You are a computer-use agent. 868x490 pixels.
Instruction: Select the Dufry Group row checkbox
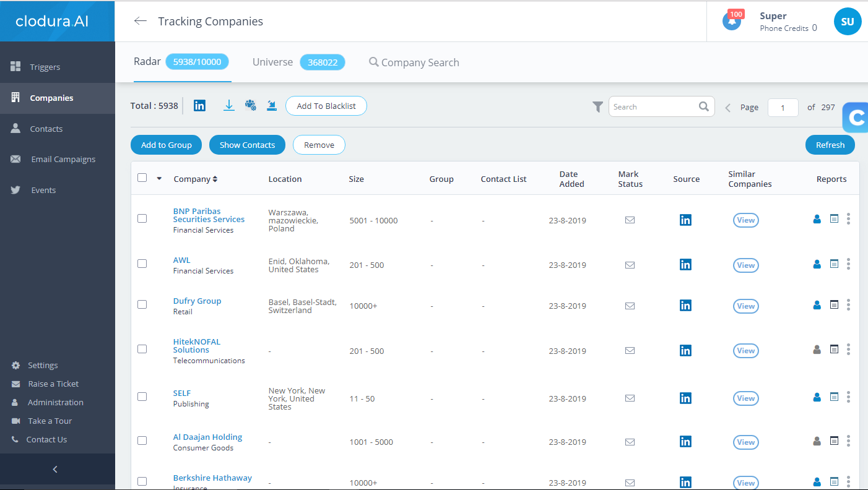tap(142, 304)
